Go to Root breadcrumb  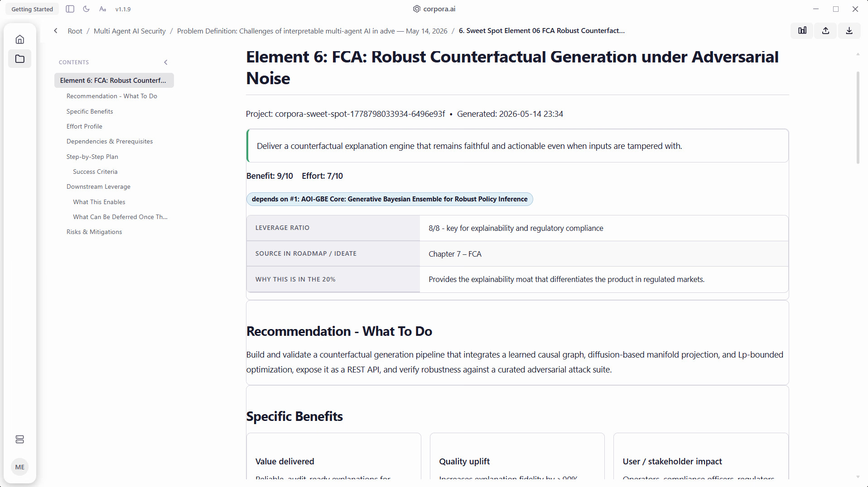coord(75,31)
